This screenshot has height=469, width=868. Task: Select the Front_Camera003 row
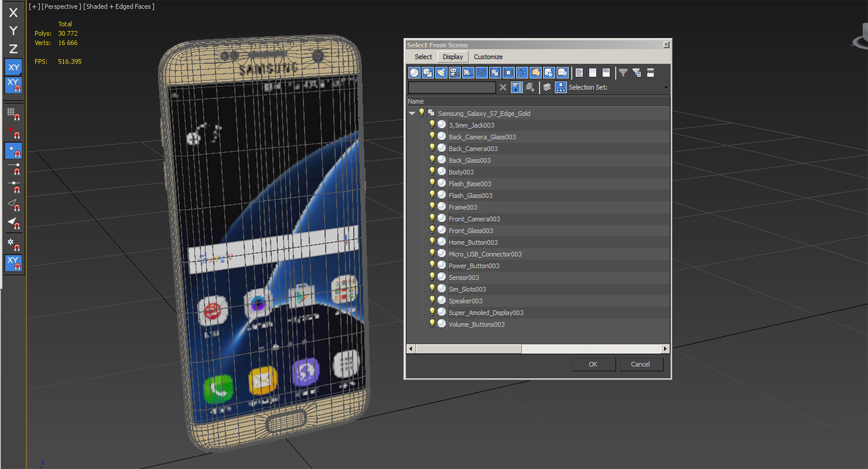coord(538,219)
